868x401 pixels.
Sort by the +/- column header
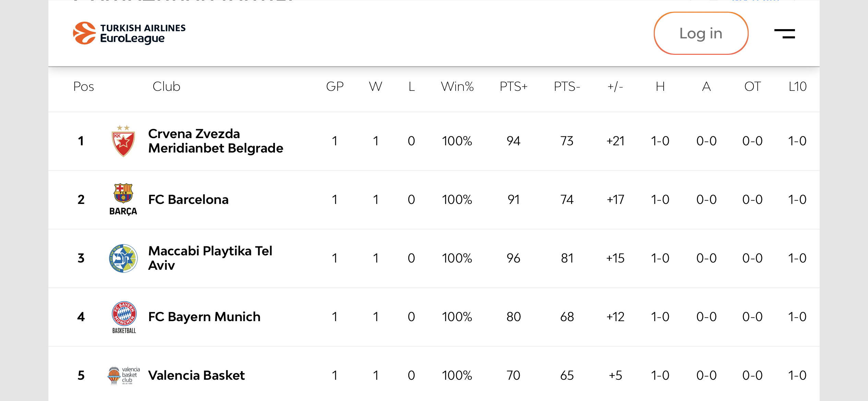click(615, 86)
